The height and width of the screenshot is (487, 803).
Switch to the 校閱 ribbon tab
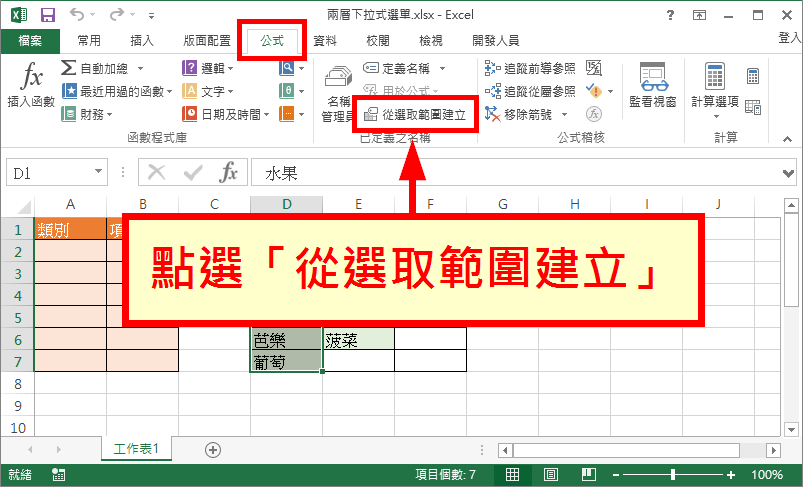378,40
